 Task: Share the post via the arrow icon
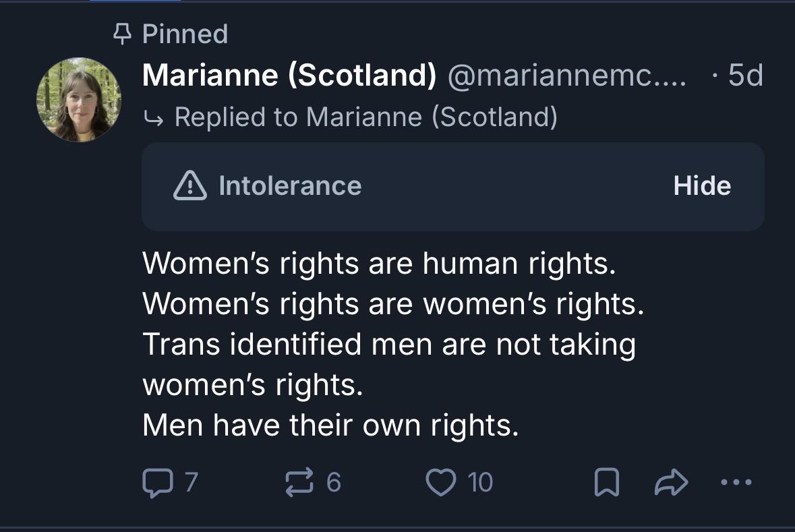[x=672, y=482]
